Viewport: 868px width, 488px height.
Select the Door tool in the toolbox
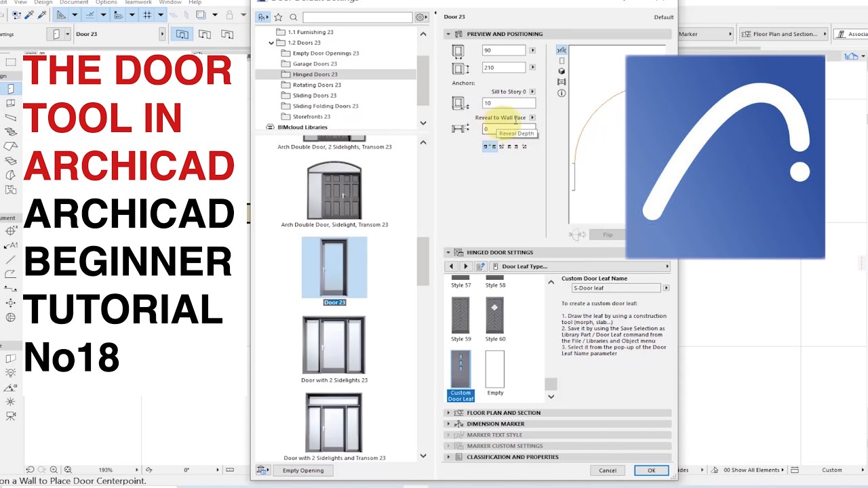pyautogui.click(x=11, y=89)
